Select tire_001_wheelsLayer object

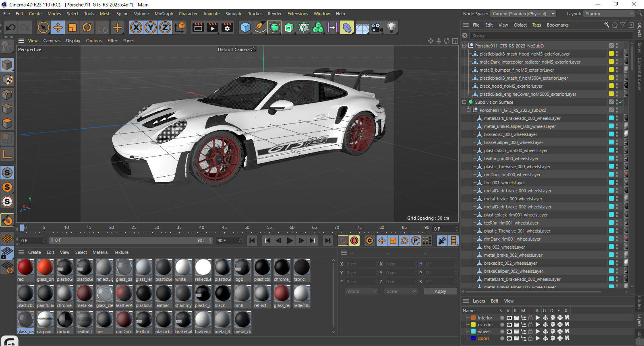[504, 183]
